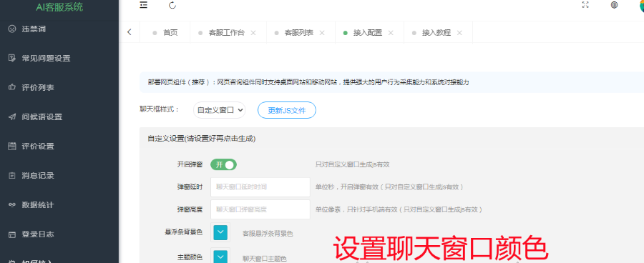Viewport: 644px width, 263px height.
Task: Open the 悬浮条背景色 color picker
Action: [220, 233]
